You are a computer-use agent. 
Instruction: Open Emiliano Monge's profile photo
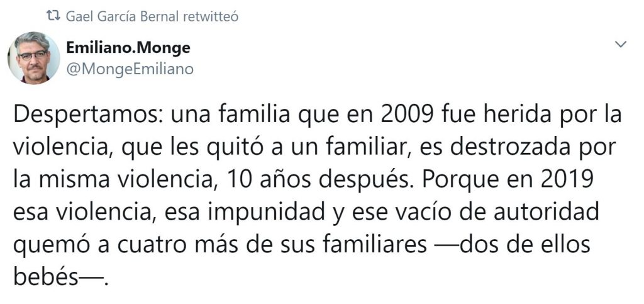(33, 58)
